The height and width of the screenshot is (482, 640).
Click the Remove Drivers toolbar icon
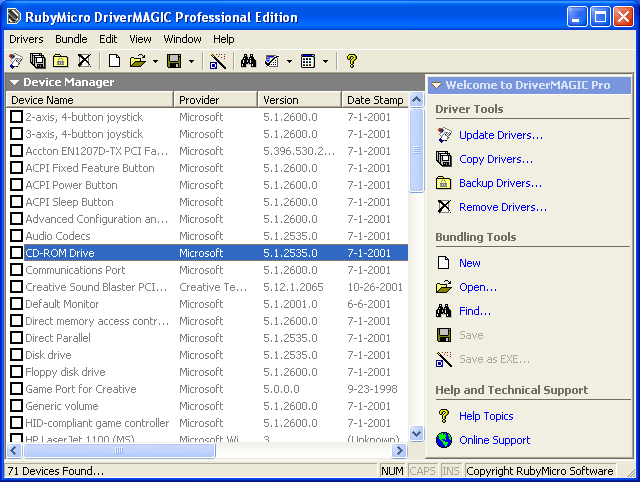tap(84, 61)
